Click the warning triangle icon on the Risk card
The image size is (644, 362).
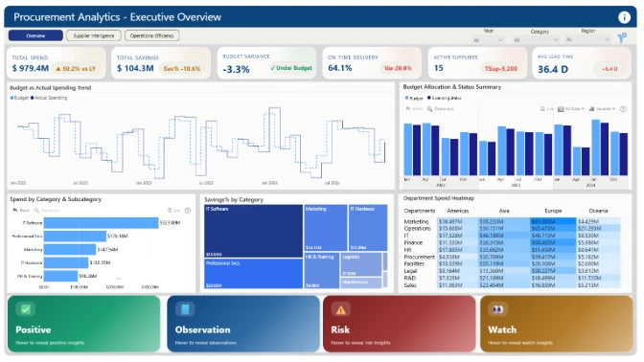(x=341, y=309)
